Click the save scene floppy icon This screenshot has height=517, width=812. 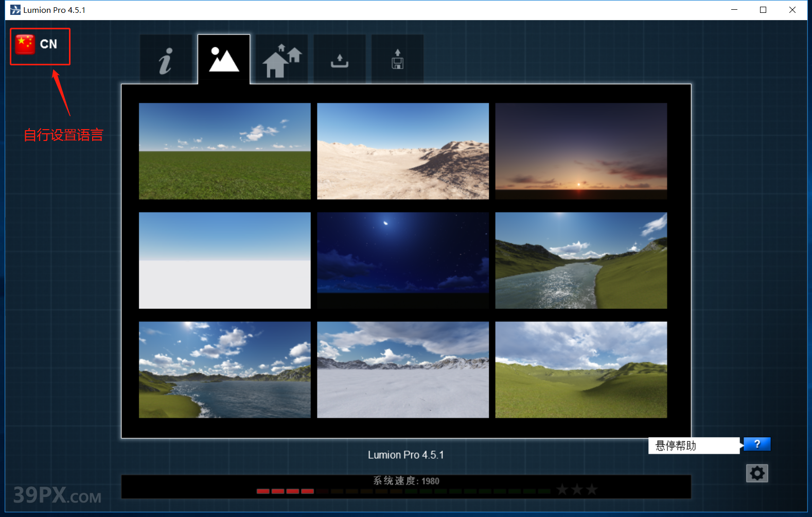click(397, 60)
